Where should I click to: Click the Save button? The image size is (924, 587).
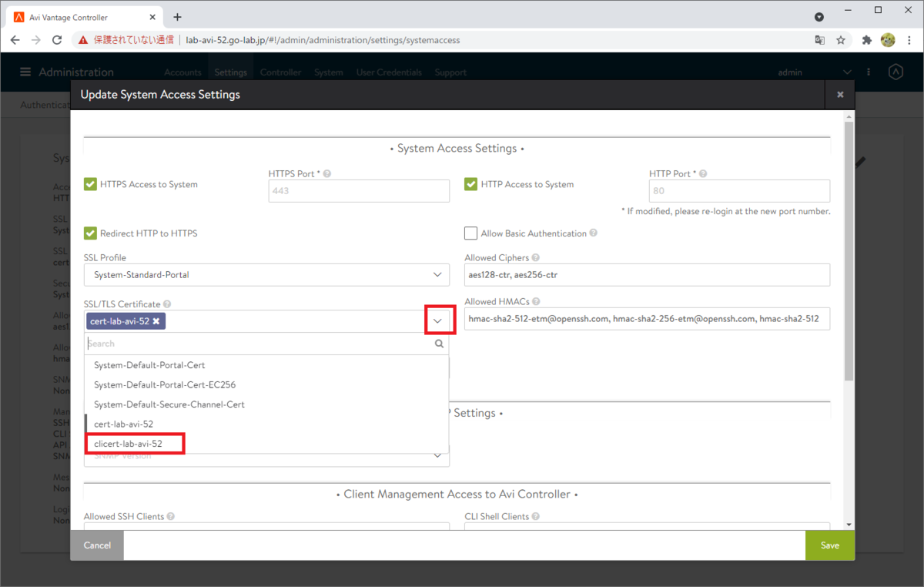pos(830,545)
